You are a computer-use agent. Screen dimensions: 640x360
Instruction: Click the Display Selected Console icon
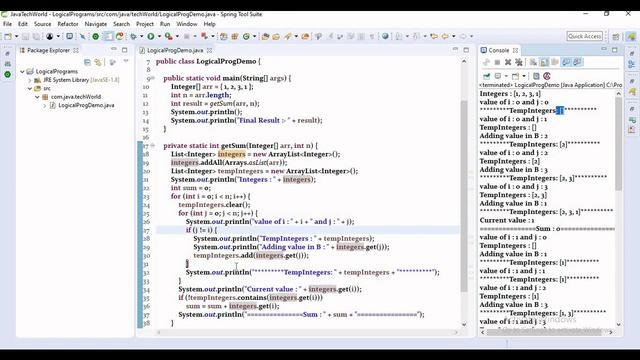[498, 76]
